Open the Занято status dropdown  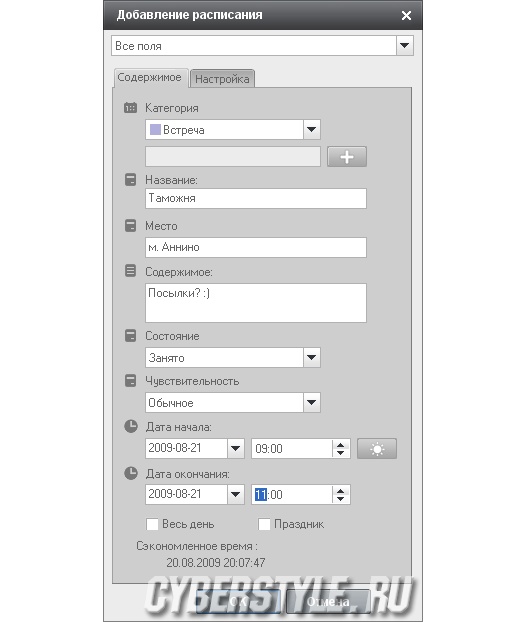point(312,357)
